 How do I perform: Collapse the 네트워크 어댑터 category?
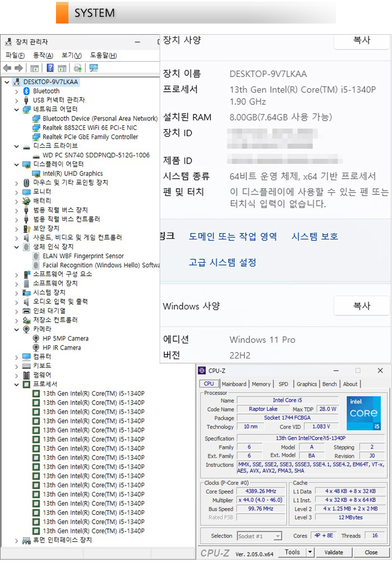click(x=16, y=109)
